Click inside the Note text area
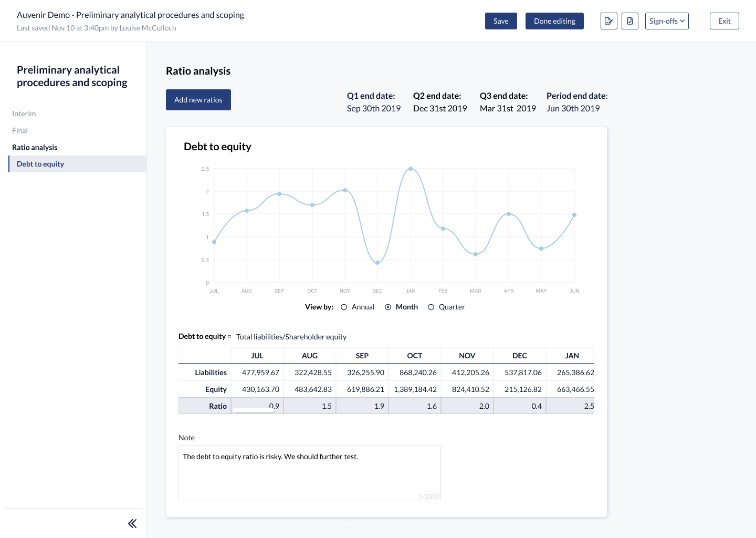This screenshot has width=756, height=538. tap(310, 473)
